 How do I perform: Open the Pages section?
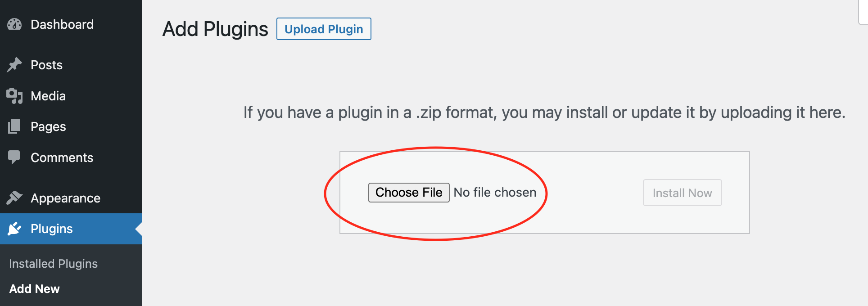[x=48, y=126]
